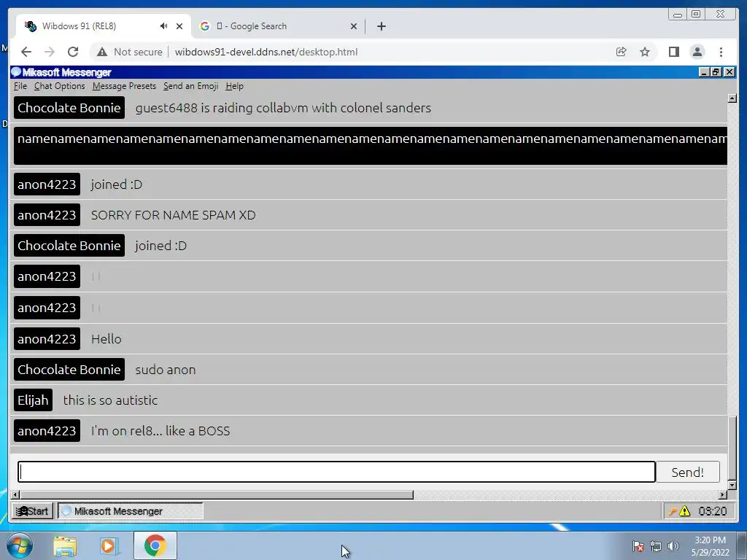Click the long namename spam block
Viewport: 747px width, 560px height.
(x=370, y=146)
